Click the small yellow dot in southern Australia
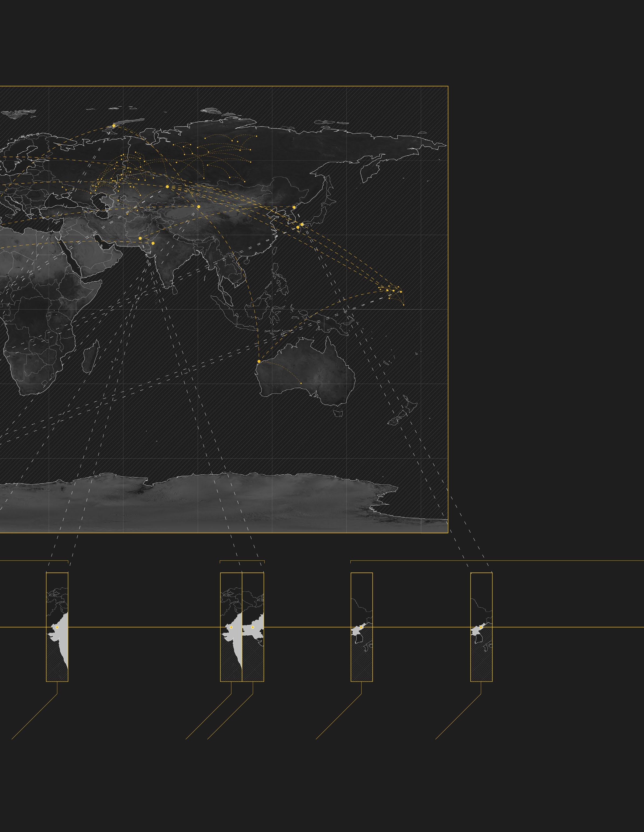Viewport: 644px width, 832px height. [x=301, y=383]
